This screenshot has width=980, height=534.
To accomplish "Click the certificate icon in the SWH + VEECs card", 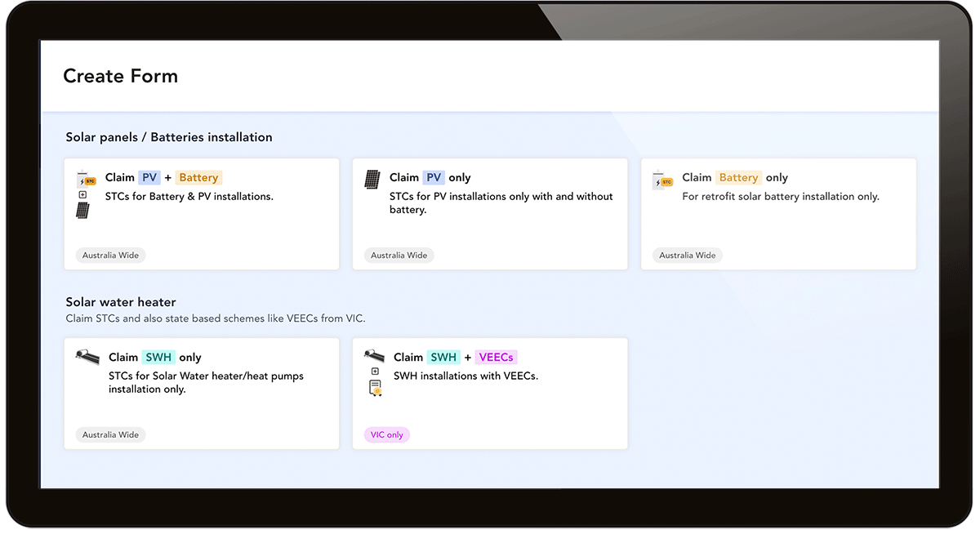I will 376,388.
